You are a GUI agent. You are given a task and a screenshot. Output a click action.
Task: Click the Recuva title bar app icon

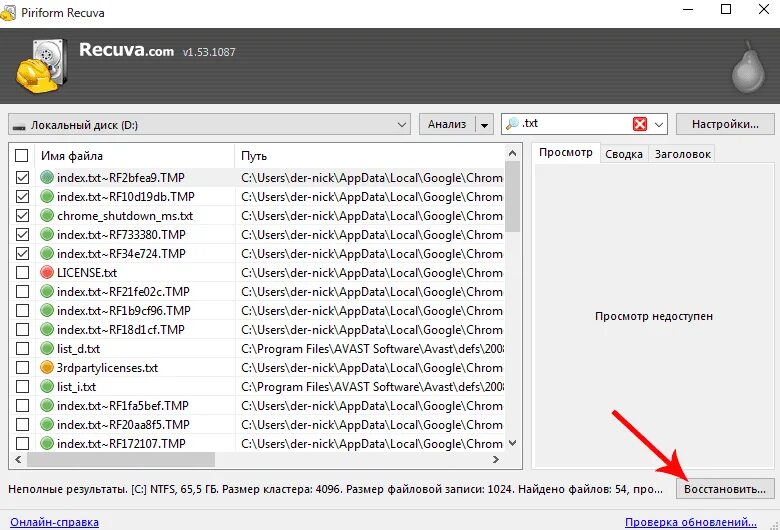click(x=7, y=12)
